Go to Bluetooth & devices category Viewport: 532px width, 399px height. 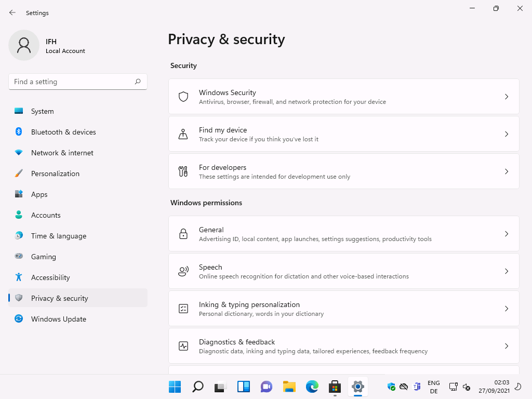(x=78, y=131)
